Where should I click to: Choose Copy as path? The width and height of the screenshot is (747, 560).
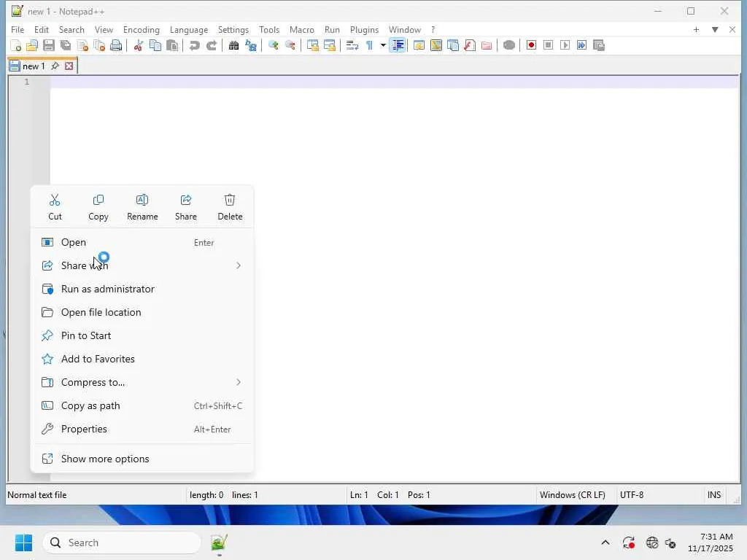tap(142, 405)
